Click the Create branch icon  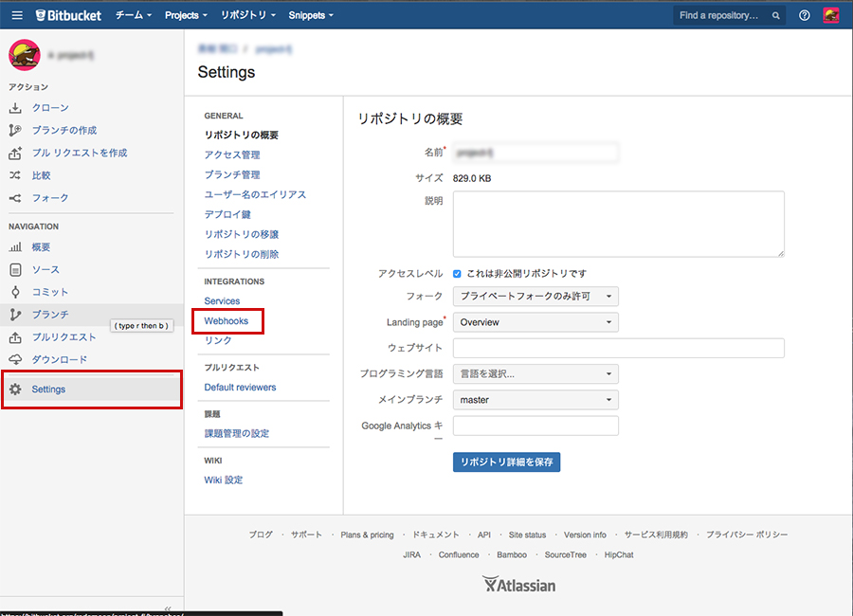[14, 130]
